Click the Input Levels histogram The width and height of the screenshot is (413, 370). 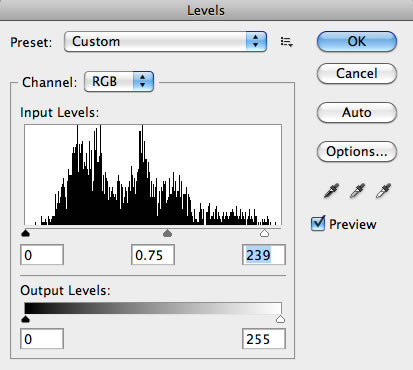(153, 175)
